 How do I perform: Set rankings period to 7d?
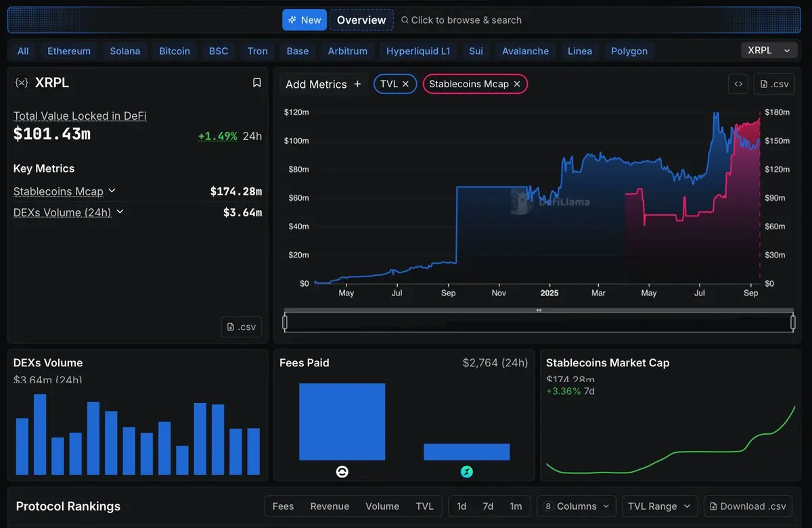point(488,506)
